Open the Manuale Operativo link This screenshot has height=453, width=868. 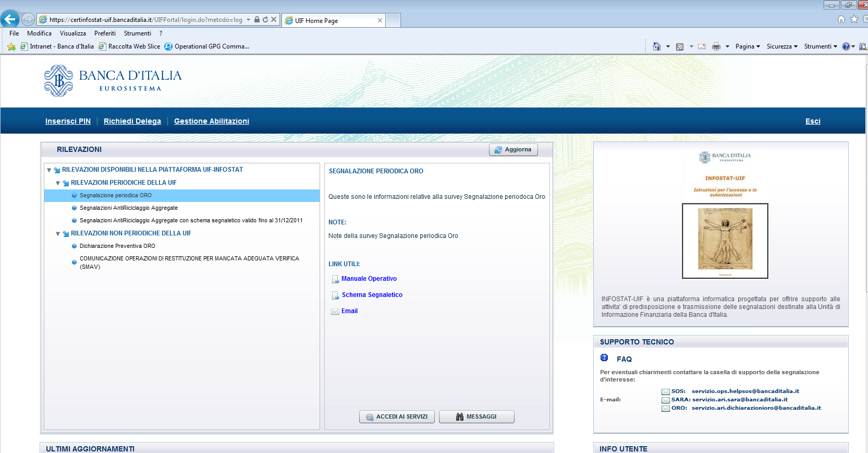click(369, 279)
